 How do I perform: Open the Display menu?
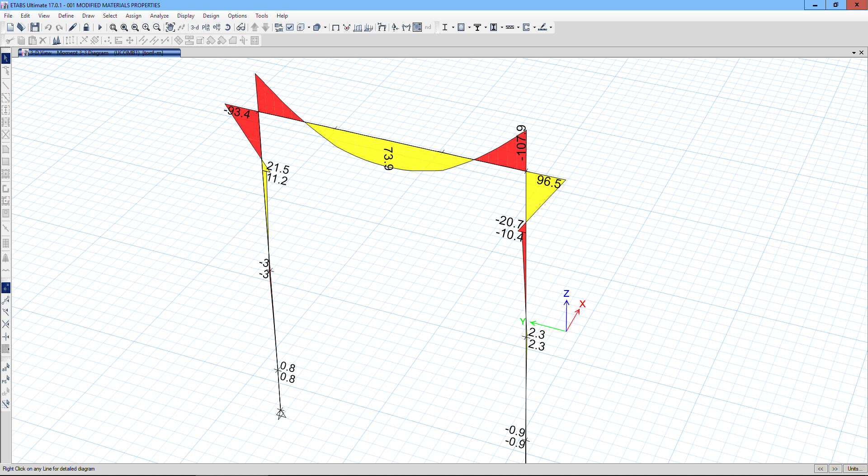[185, 15]
